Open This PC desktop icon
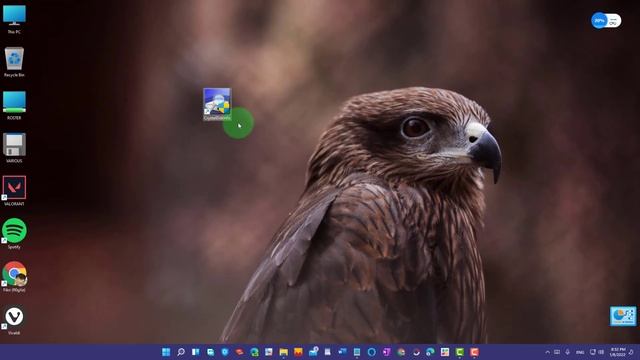The height and width of the screenshot is (360, 640). (14, 19)
